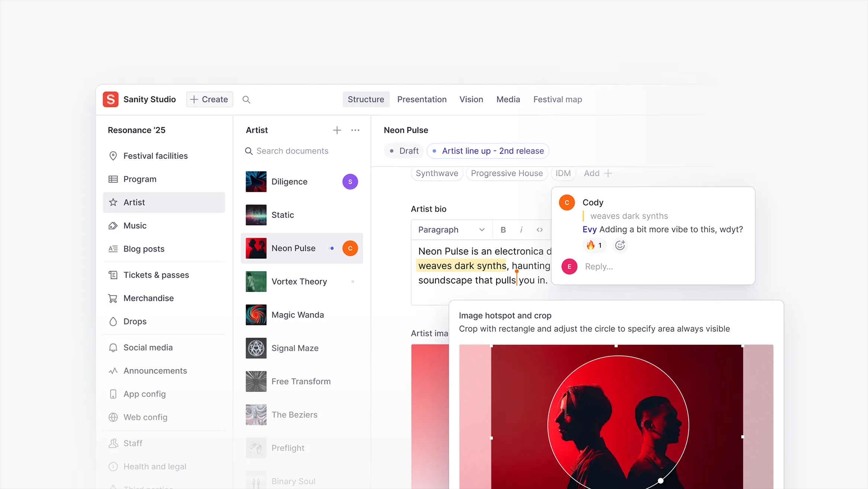Click the App config phone icon
This screenshot has height=489, width=868.
[113, 394]
